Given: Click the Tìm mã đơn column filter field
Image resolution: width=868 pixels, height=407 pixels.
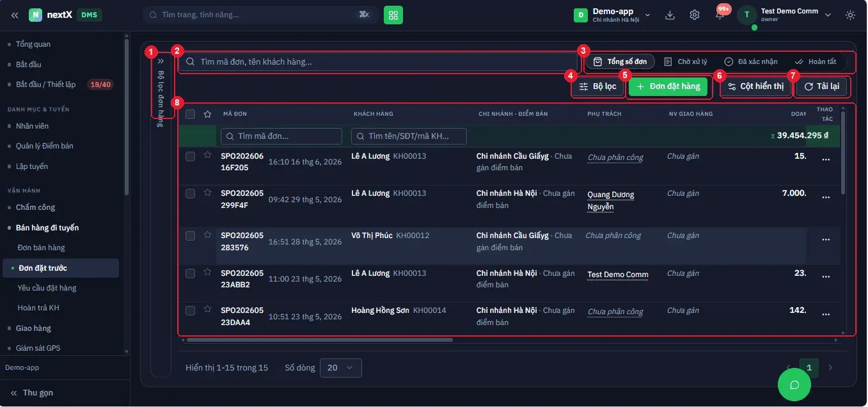Looking at the screenshot, I should point(281,136).
